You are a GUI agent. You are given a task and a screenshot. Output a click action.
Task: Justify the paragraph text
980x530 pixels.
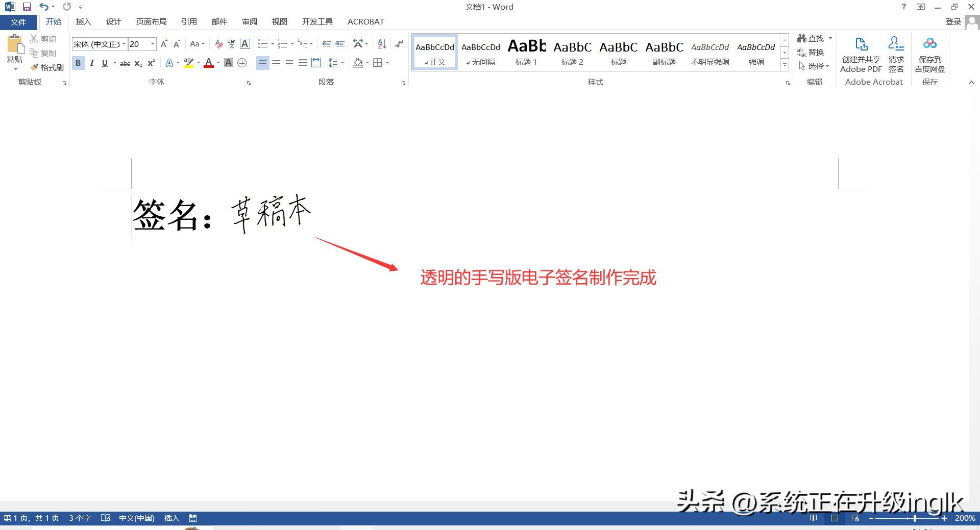coord(303,63)
